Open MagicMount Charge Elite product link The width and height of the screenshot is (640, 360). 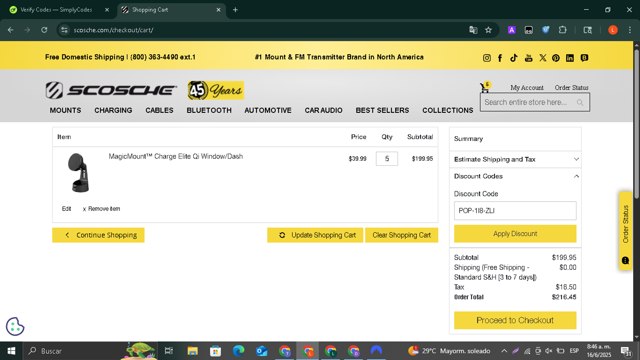click(x=176, y=156)
